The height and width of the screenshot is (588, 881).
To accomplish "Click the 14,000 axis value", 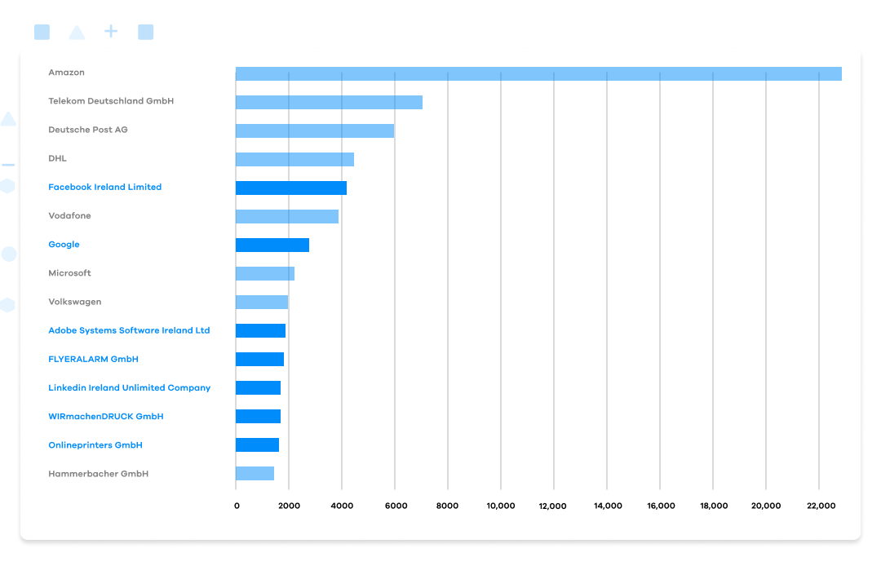I will [608, 506].
